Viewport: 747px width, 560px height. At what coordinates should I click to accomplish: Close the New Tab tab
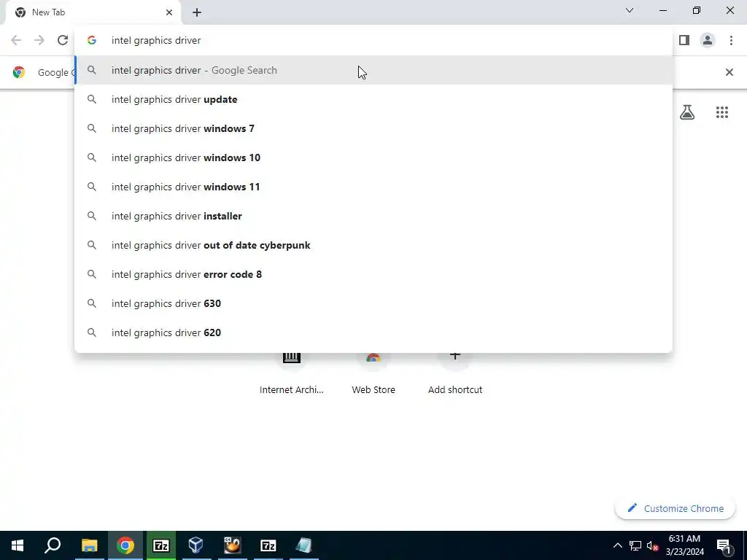(169, 12)
